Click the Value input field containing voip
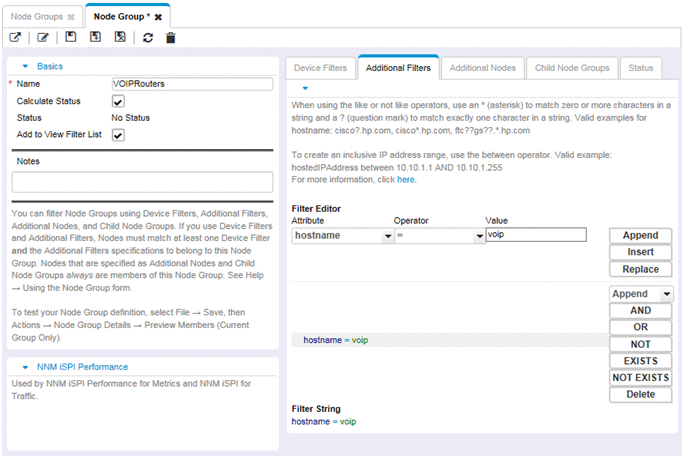685x459 pixels. 534,235
